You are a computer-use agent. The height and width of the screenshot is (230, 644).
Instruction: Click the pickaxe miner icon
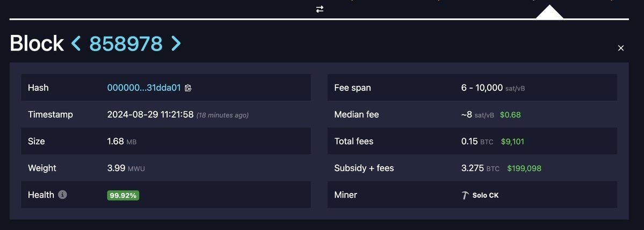(x=465, y=195)
